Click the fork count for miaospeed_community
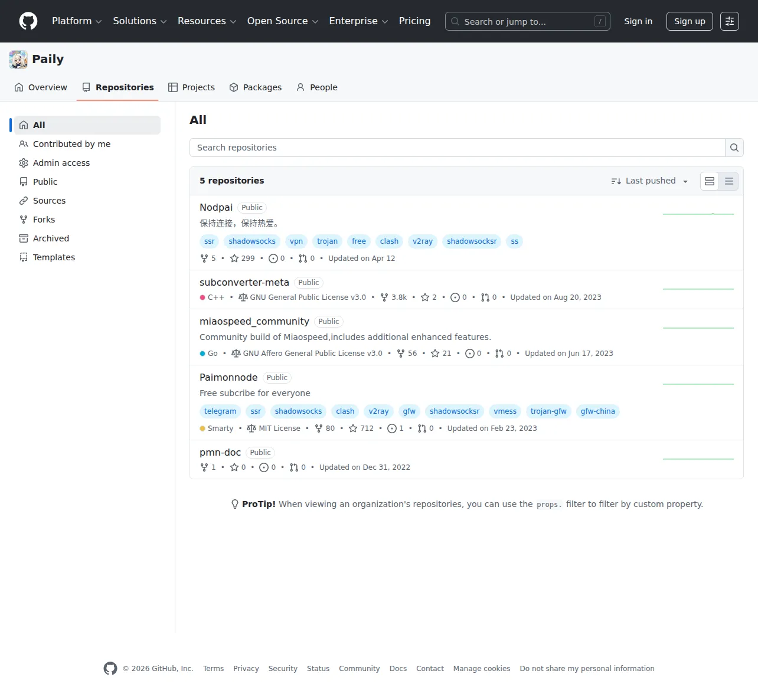Screen dimensions: 758x700 point(407,354)
